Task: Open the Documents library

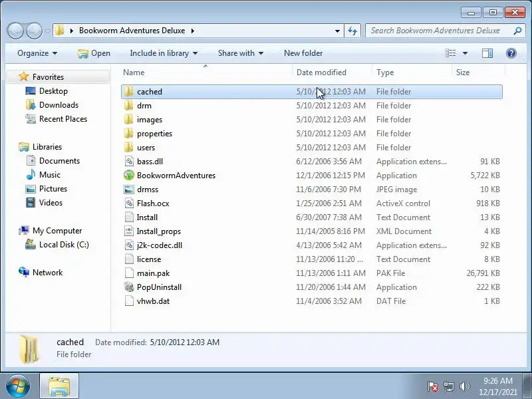Action: coord(59,161)
